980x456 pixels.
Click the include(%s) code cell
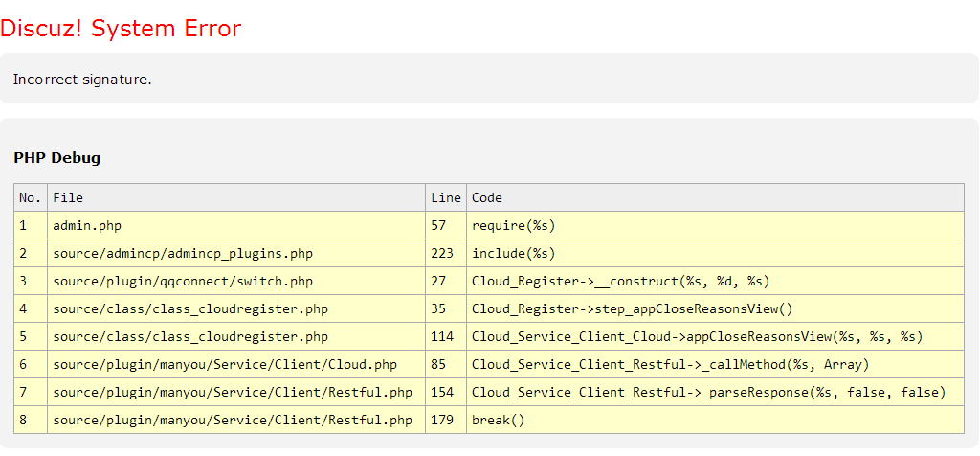point(513,254)
